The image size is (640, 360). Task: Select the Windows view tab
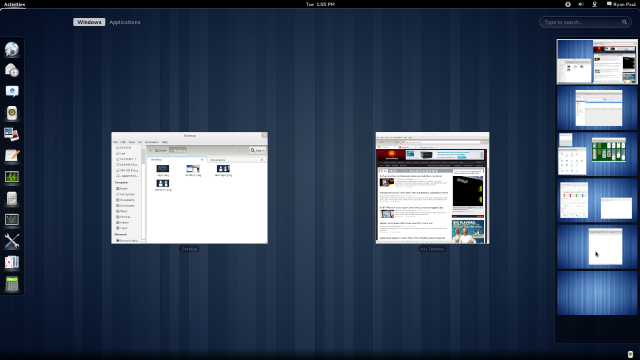pos(89,22)
